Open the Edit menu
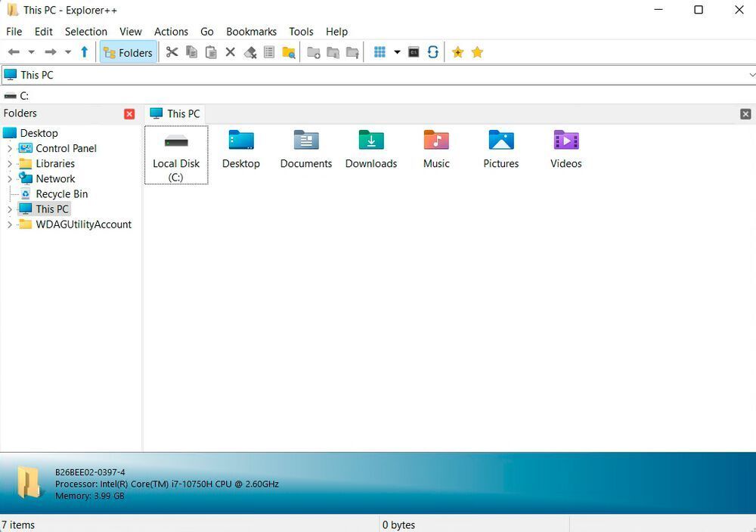756x532 pixels. 43,31
